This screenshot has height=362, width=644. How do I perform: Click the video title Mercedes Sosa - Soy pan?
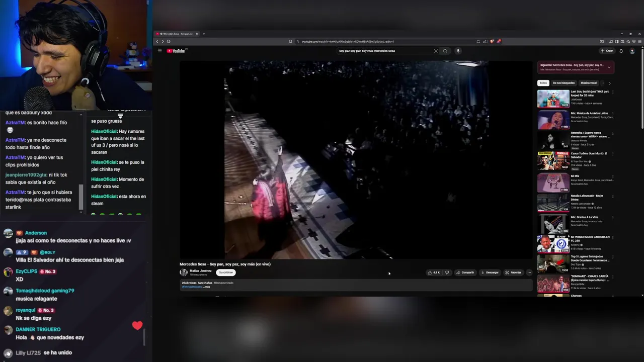(225, 264)
